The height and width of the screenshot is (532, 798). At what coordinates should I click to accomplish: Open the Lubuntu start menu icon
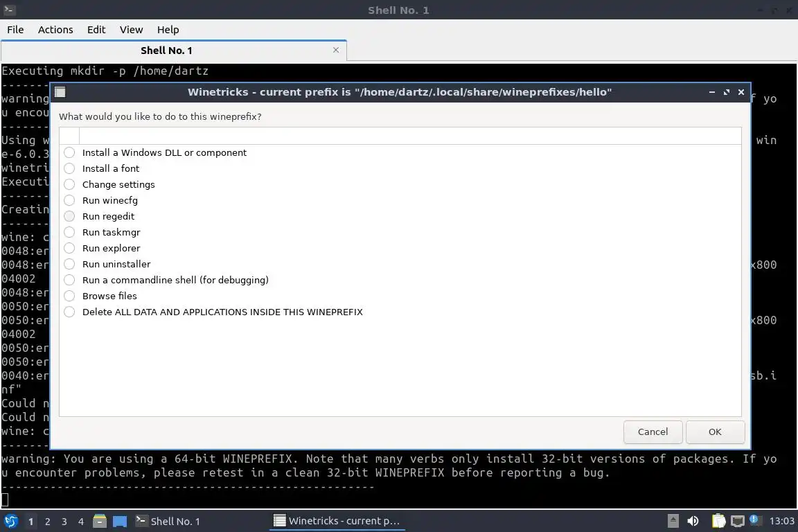tap(10, 521)
